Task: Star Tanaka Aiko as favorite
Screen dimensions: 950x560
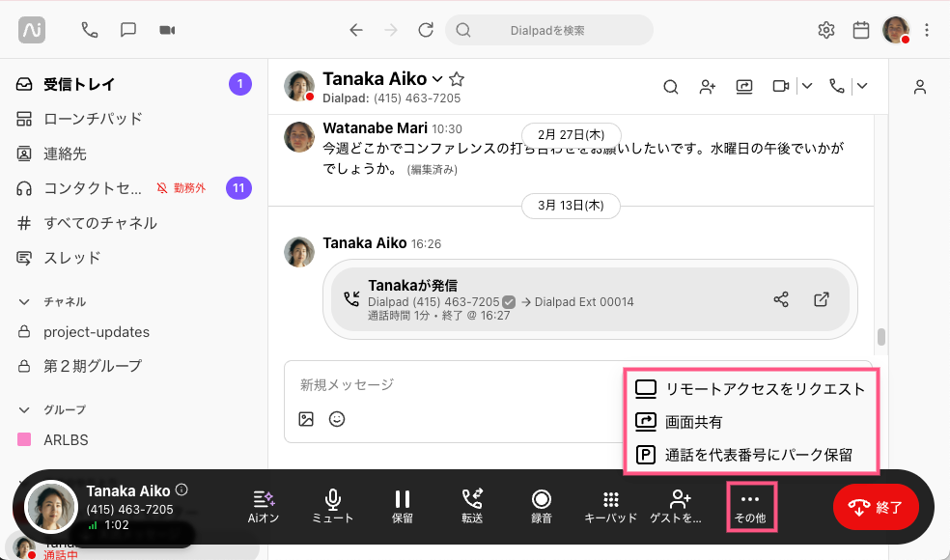Action: click(457, 79)
